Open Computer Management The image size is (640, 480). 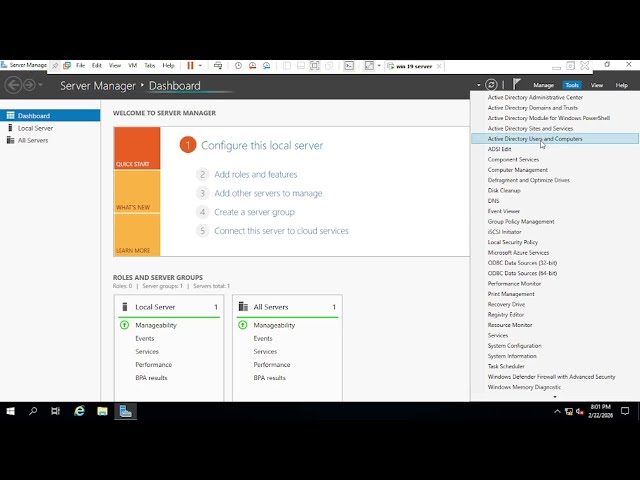coord(518,170)
